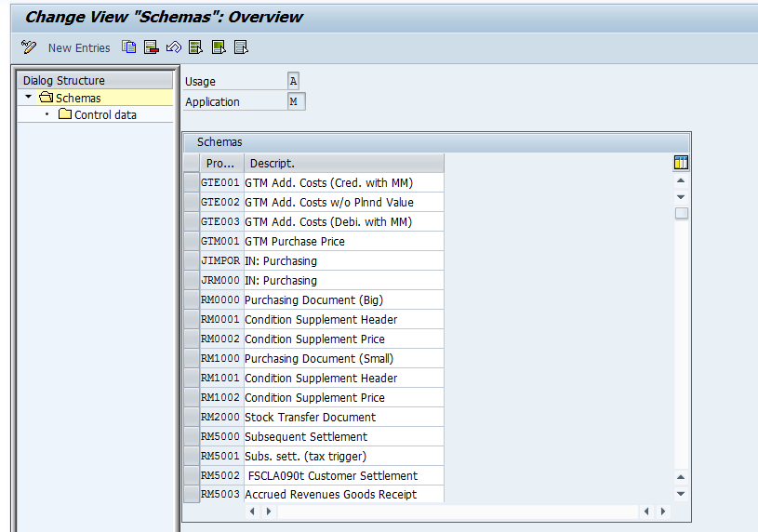Click the Select Block icon
Screen dimensions: 758x532
point(219,47)
